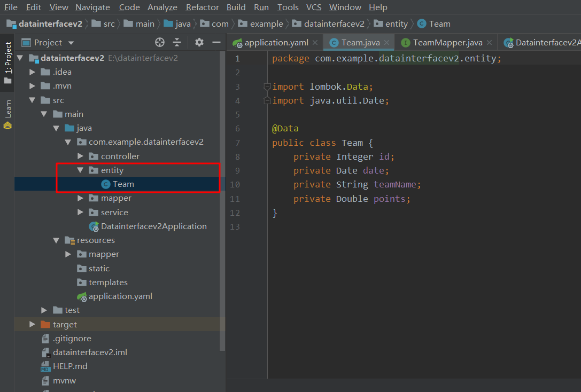581x392 pixels.
Task: Click the Team breadcrumb in navigation bar
Action: [434, 24]
